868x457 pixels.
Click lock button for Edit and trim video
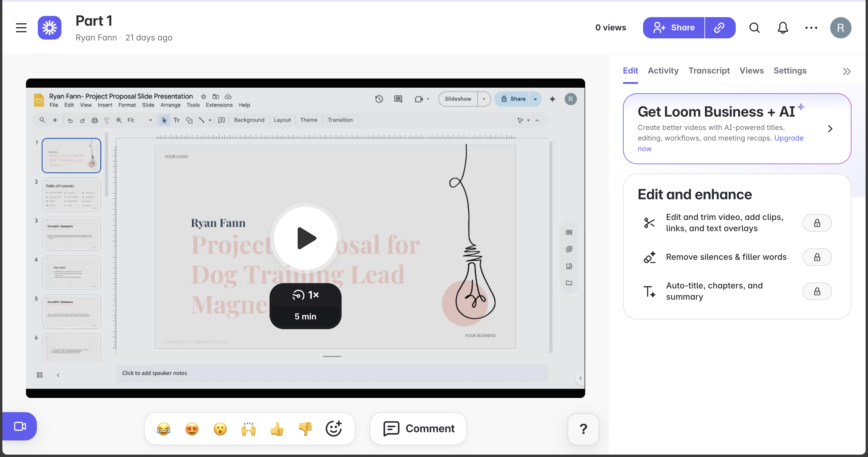coord(817,223)
